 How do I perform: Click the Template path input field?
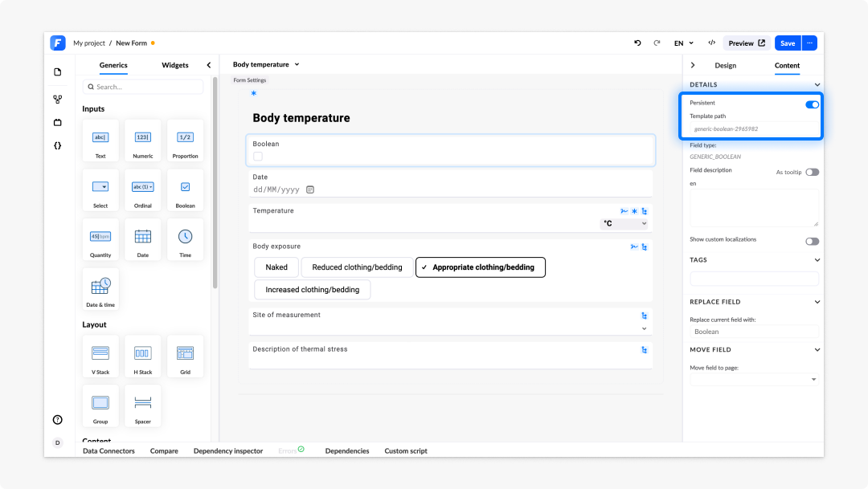[754, 129]
